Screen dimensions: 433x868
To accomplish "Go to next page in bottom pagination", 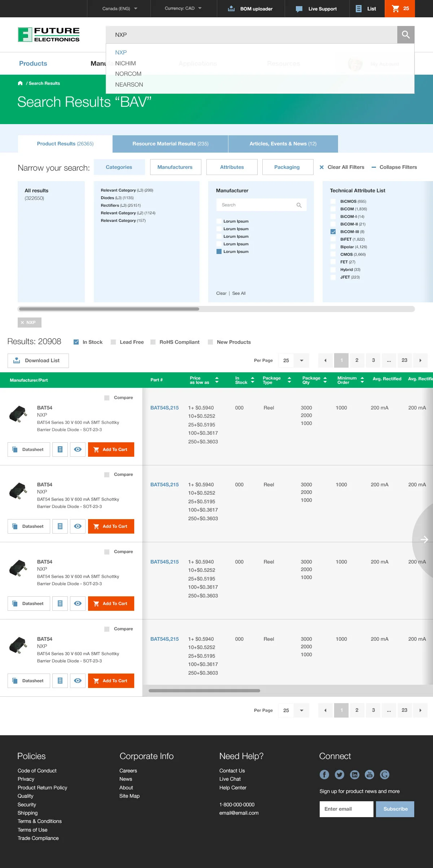I will point(420,710).
